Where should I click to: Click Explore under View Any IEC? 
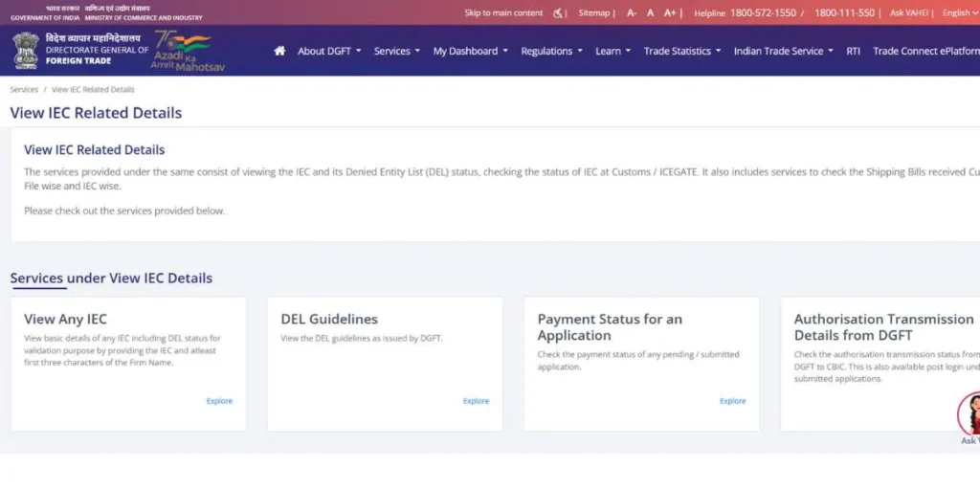pos(219,401)
